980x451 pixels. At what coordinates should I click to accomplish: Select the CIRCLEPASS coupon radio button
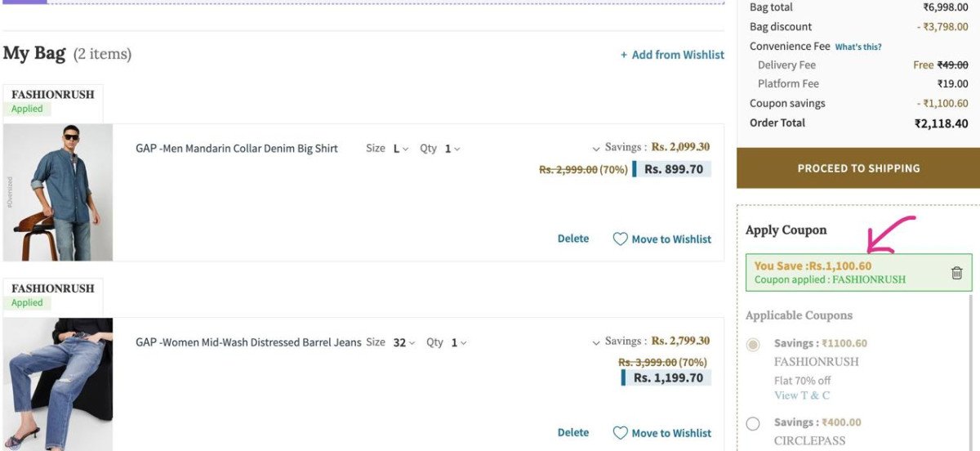753,423
